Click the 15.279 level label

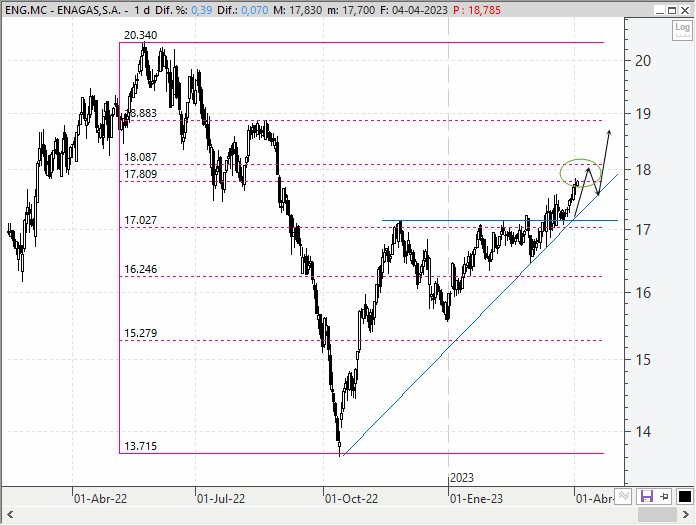[140, 333]
